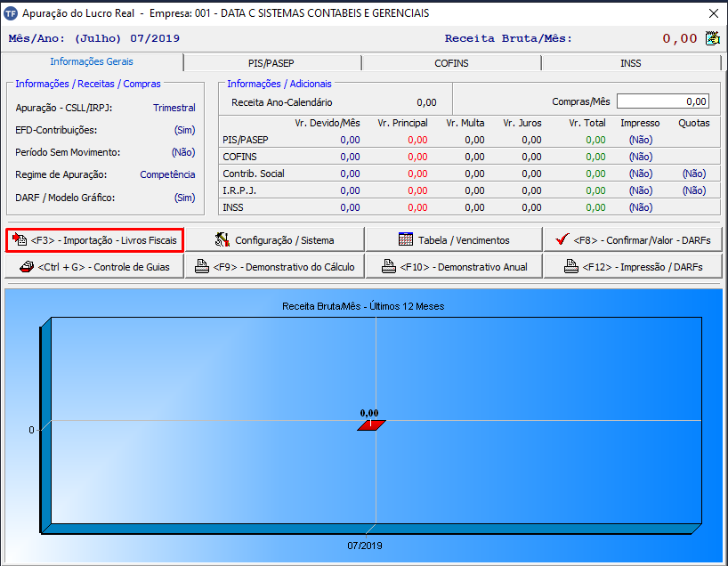The height and width of the screenshot is (566, 728).
Task: Switch to the PIS/PASEP tab
Action: click(x=271, y=63)
